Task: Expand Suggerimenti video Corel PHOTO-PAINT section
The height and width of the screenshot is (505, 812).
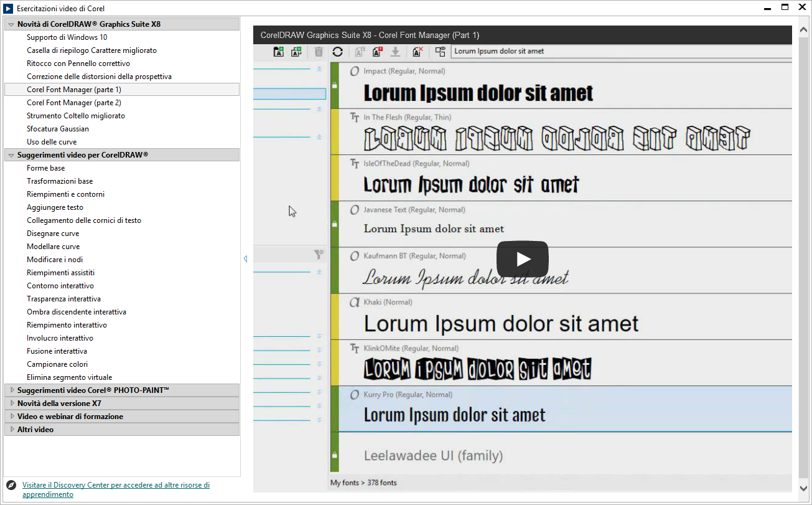Action: click(x=11, y=390)
